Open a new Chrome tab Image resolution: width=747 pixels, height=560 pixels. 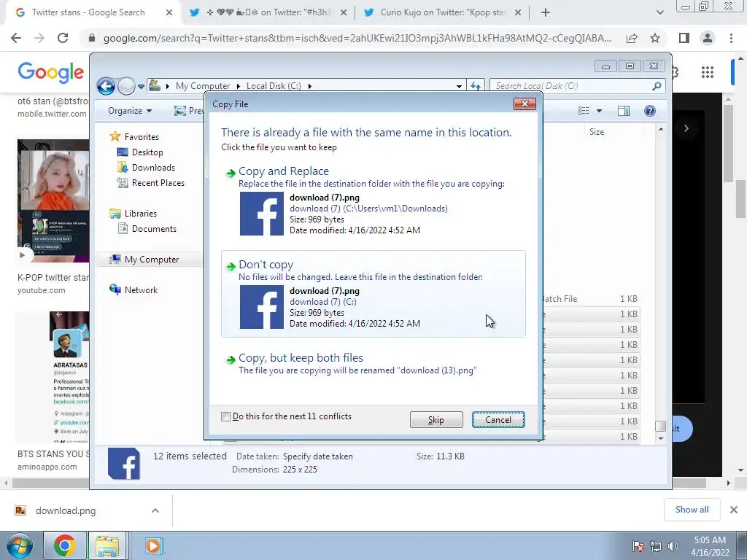tap(546, 13)
